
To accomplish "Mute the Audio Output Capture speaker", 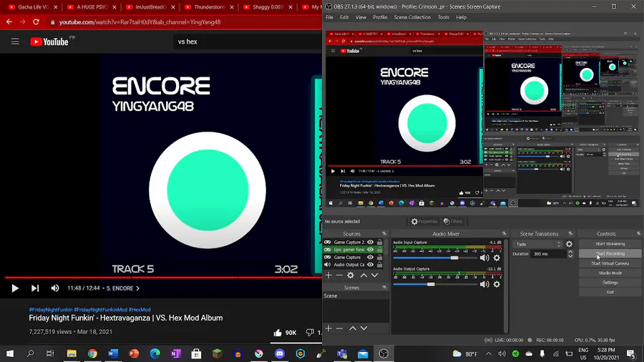I will tap(484, 284).
